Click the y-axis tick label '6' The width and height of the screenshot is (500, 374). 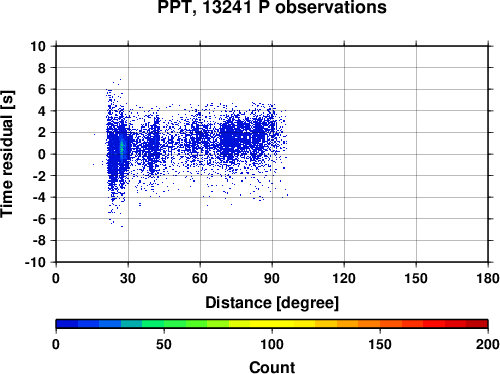point(42,89)
